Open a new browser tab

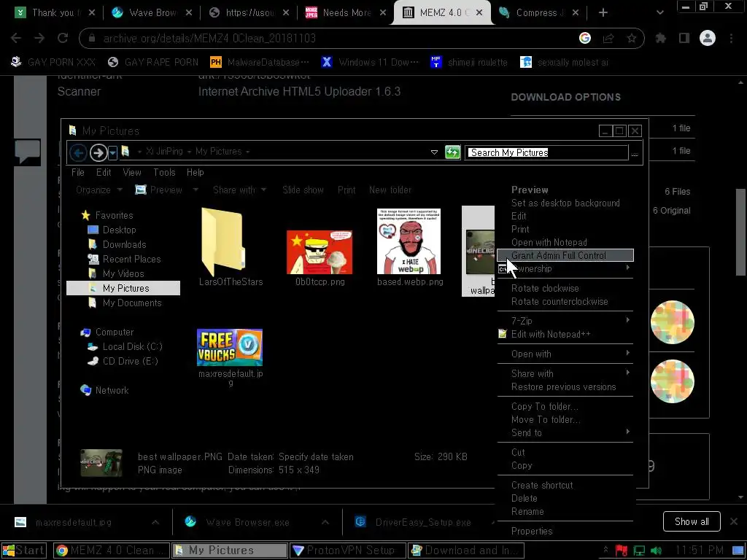(x=603, y=13)
